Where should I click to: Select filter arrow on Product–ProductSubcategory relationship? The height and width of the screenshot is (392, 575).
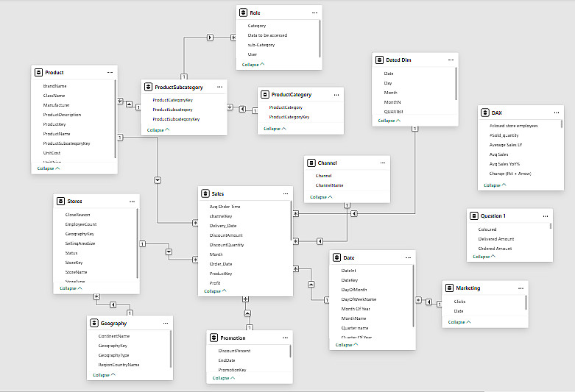pyautogui.click(x=129, y=104)
